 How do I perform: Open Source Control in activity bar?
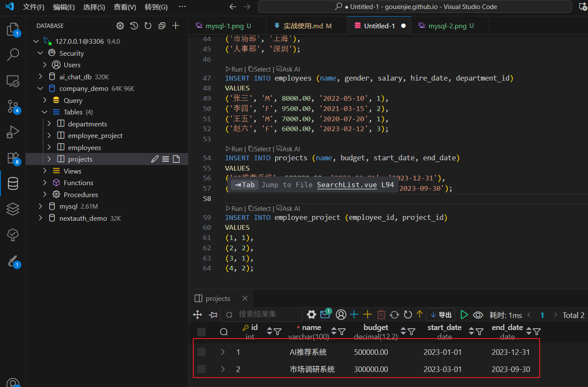(13, 106)
